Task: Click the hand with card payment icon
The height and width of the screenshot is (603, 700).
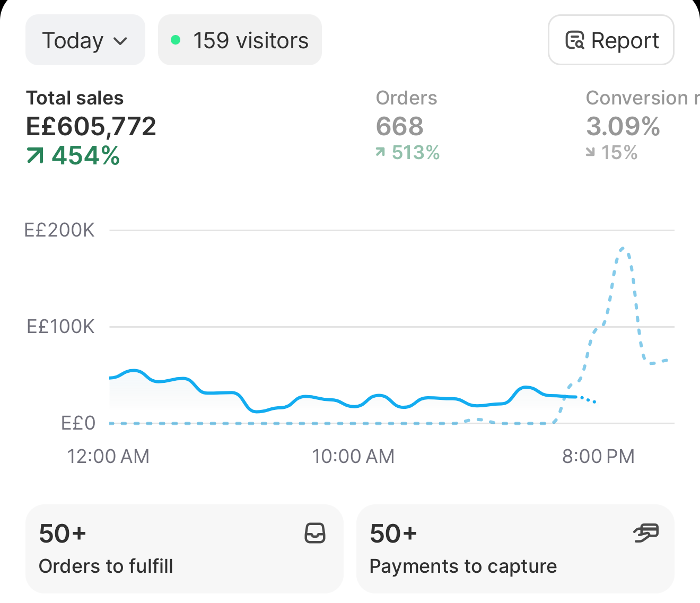Action: click(x=646, y=533)
